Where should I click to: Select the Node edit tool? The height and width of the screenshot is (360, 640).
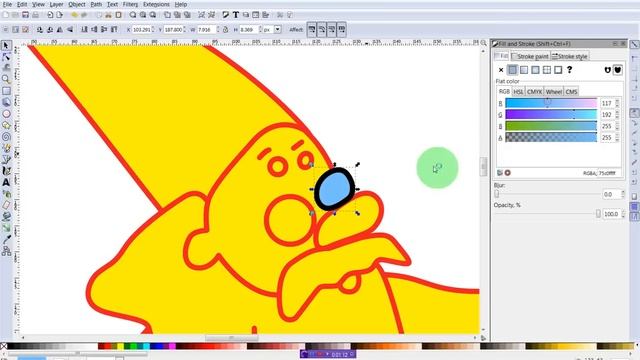pyautogui.click(x=6, y=57)
